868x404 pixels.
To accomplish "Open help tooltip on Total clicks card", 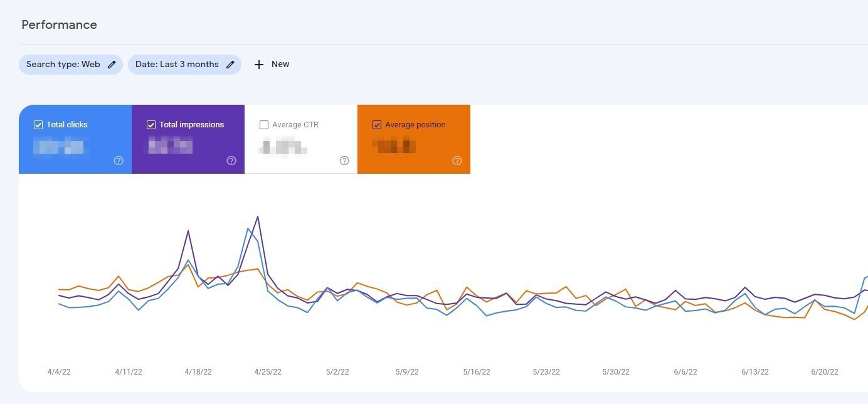I will [118, 161].
